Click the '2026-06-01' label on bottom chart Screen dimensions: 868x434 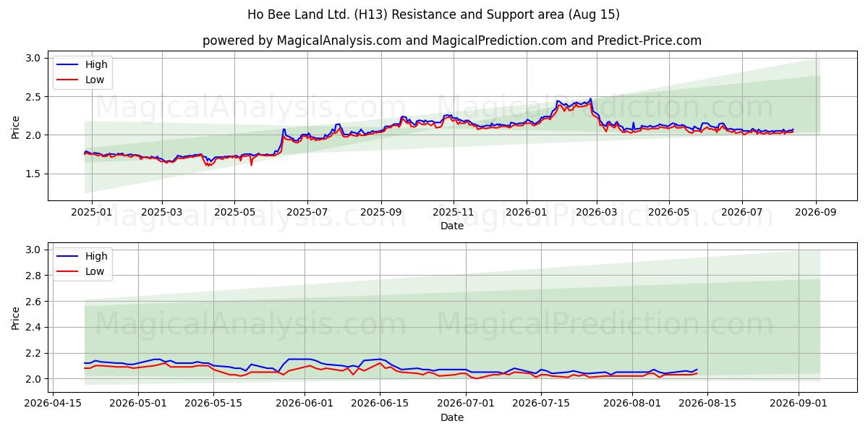click(x=304, y=404)
